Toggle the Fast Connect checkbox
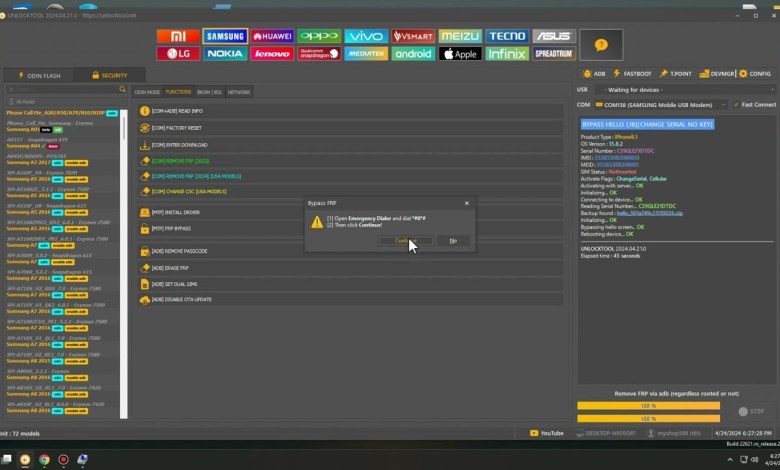This screenshot has width=780, height=470. (x=734, y=104)
